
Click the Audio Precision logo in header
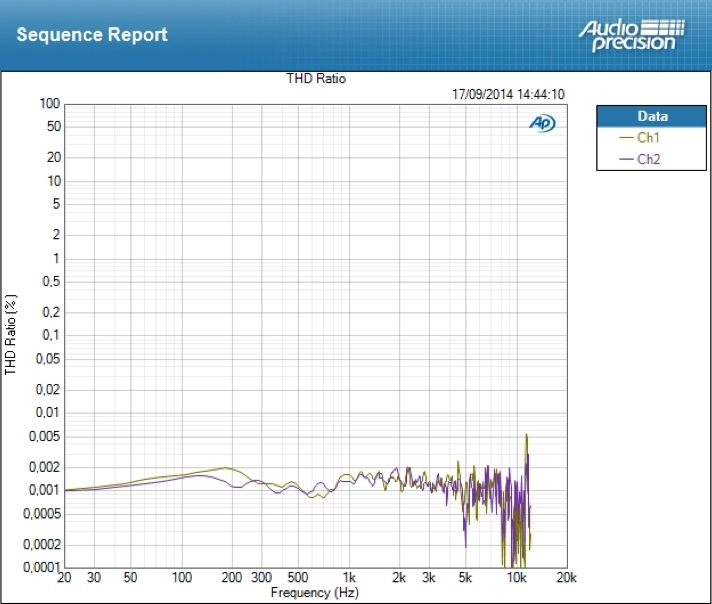pos(631,34)
